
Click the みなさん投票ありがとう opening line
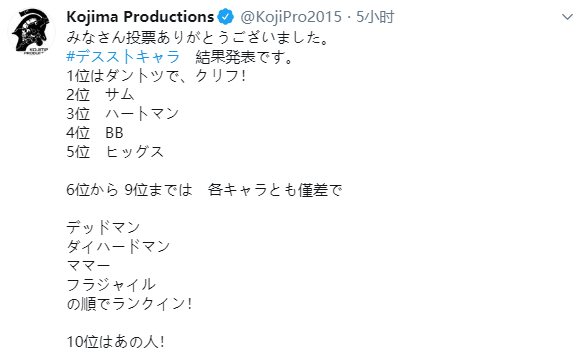coord(198,38)
